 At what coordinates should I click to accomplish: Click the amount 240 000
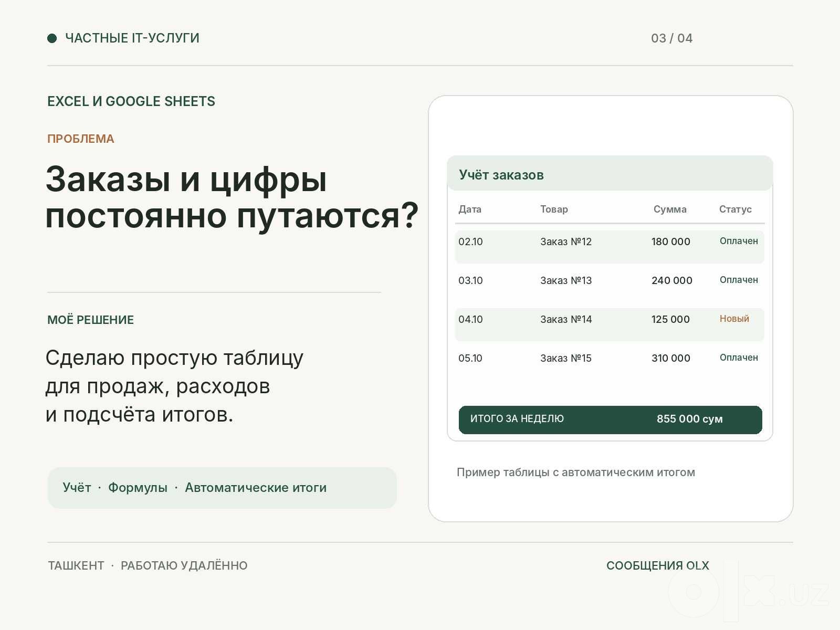[x=672, y=280]
